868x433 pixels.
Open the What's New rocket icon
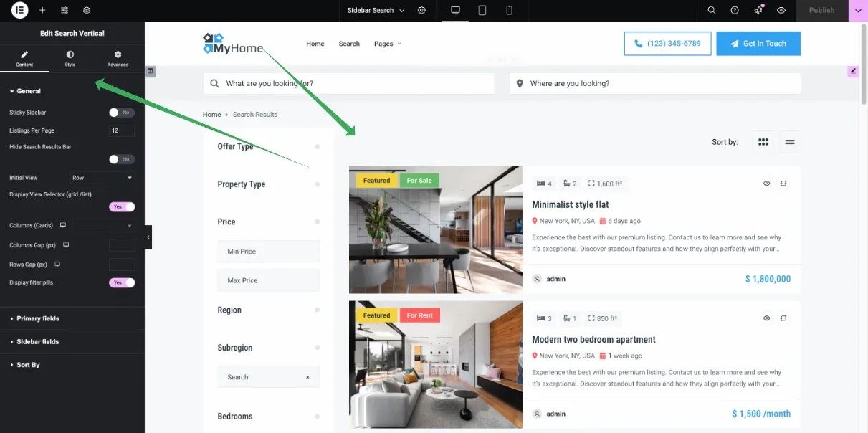pyautogui.click(x=758, y=10)
